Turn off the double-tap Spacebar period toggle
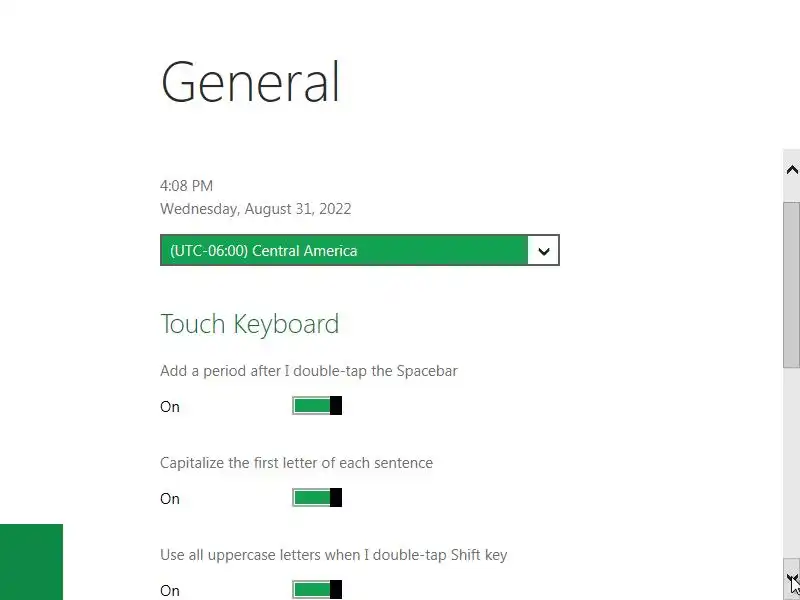 tap(317, 406)
